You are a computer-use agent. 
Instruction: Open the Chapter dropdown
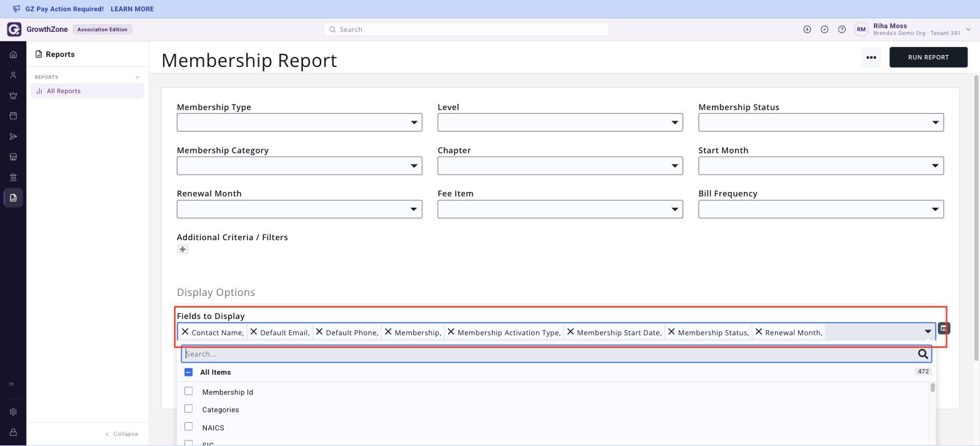[560, 166]
